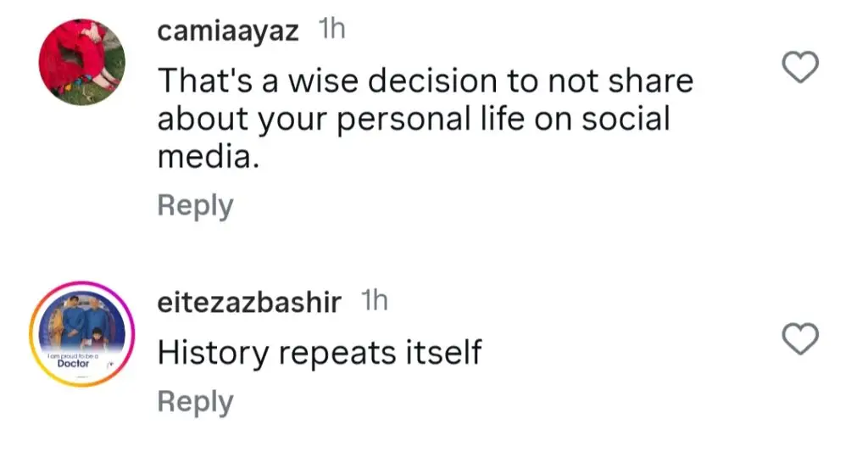868x452 pixels.
Task: Click the "That's a wise decision" text line
Action: click(426, 81)
